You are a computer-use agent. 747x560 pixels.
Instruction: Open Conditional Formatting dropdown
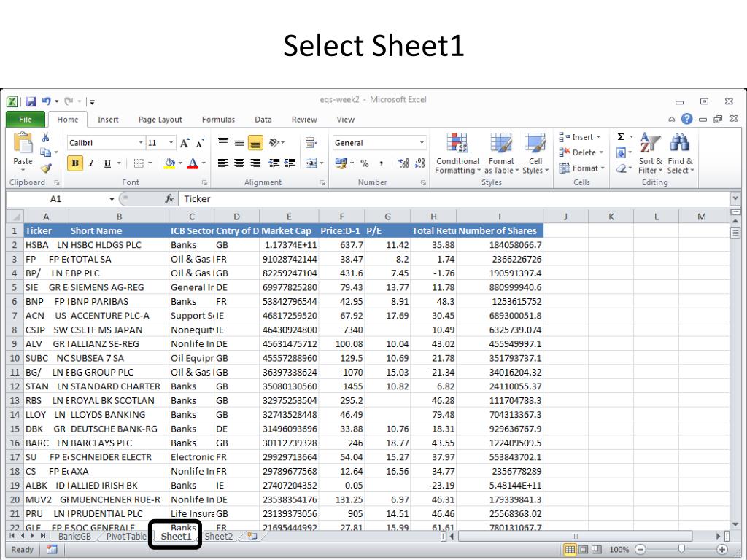click(x=457, y=154)
